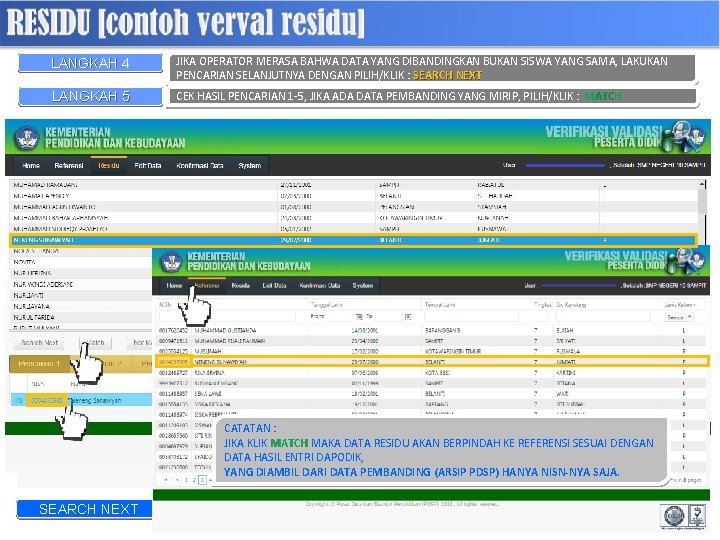Open Konfirmasi Data menu in back window

(x=200, y=165)
